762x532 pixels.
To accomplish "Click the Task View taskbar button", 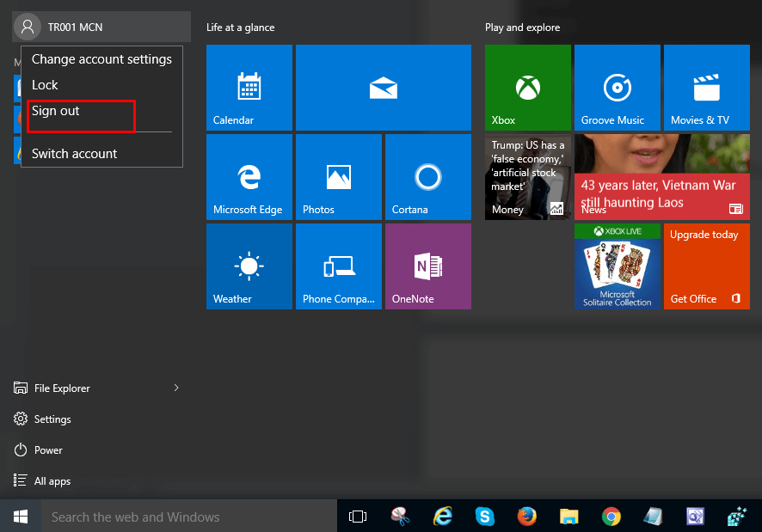I will (x=358, y=517).
